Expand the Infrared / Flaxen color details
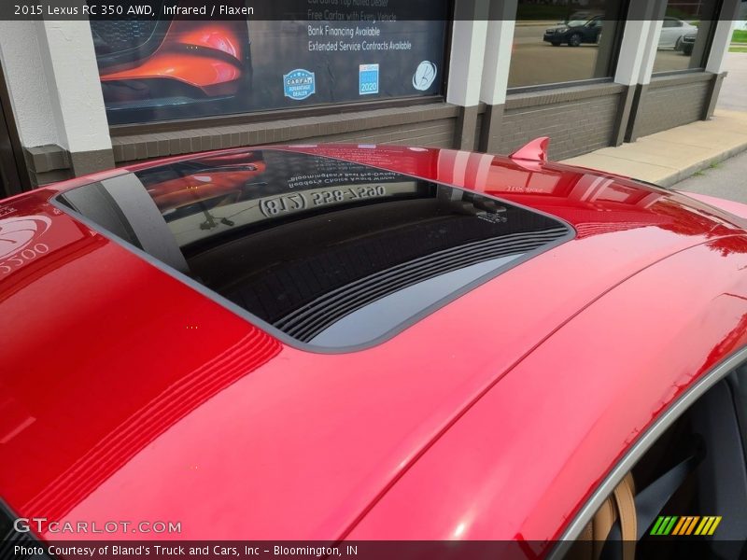The height and width of the screenshot is (560, 747). tap(207, 11)
